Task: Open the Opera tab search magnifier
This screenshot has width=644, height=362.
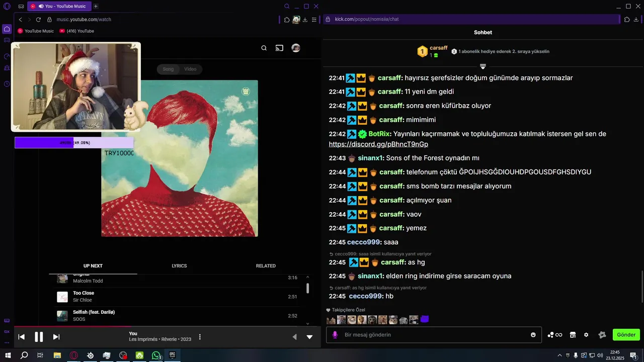Action: [287, 7]
